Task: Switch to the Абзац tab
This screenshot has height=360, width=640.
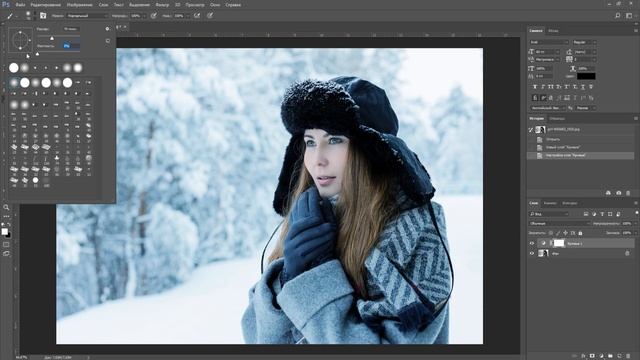Action: click(553, 31)
